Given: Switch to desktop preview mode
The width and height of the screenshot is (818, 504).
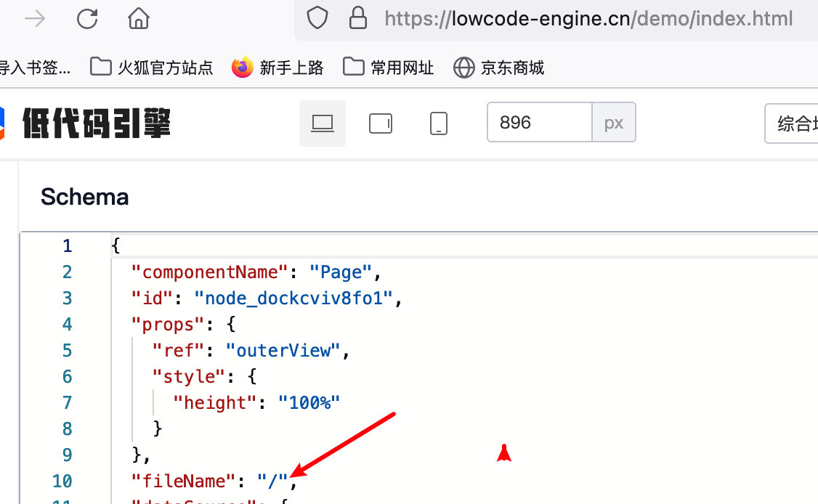Looking at the screenshot, I should tap(323, 123).
